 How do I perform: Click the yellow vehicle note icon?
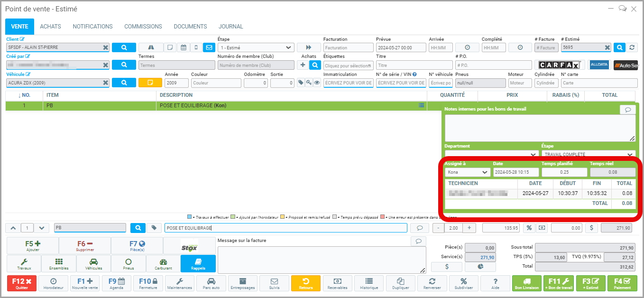coord(150,83)
